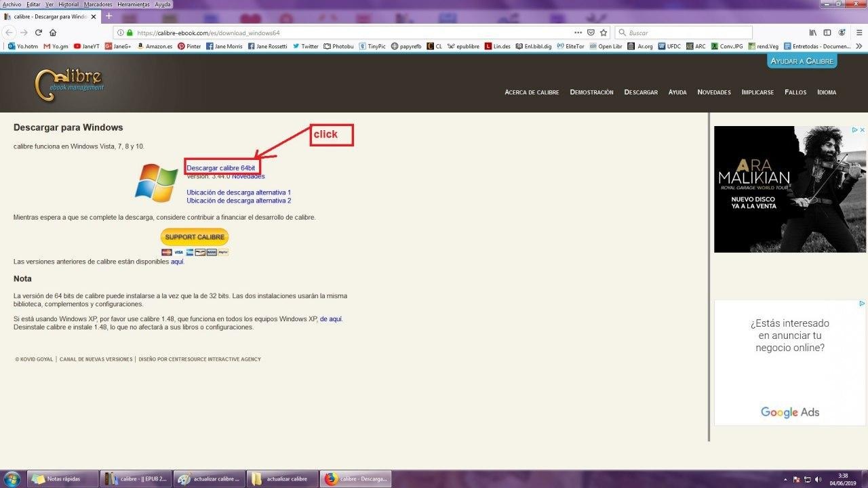Open the EliteTor bookmark

[x=570, y=46]
